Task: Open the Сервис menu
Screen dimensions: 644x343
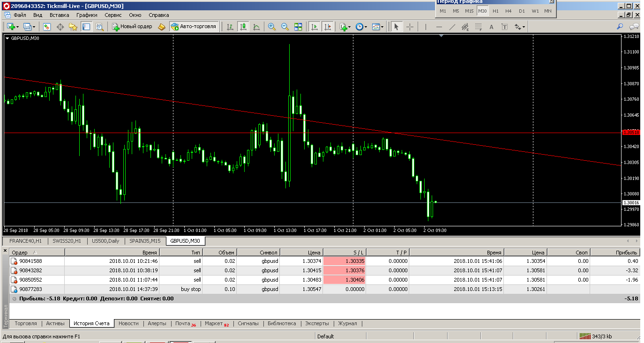Action: (x=113, y=15)
